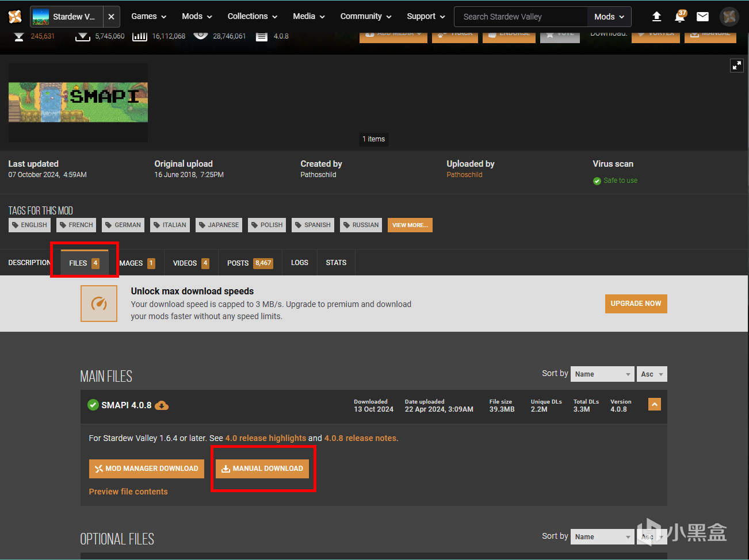Image resolution: width=749 pixels, height=560 pixels.
Task: Expand the Collections menu
Action: coord(252,17)
